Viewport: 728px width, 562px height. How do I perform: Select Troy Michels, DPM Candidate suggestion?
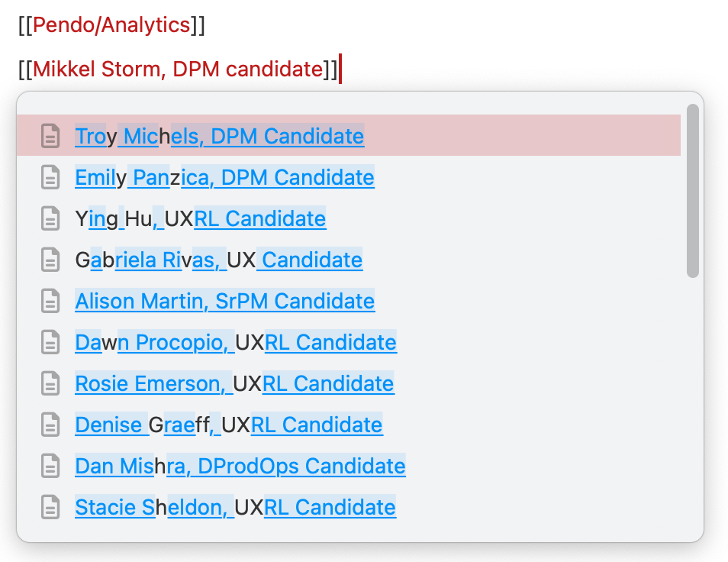tap(349, 136)
